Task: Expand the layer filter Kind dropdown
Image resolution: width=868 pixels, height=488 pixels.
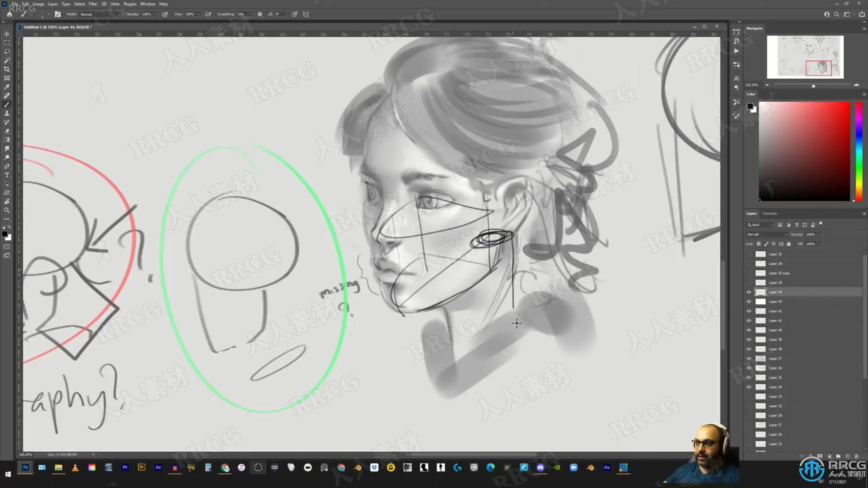Action: [x=760, y=225]
